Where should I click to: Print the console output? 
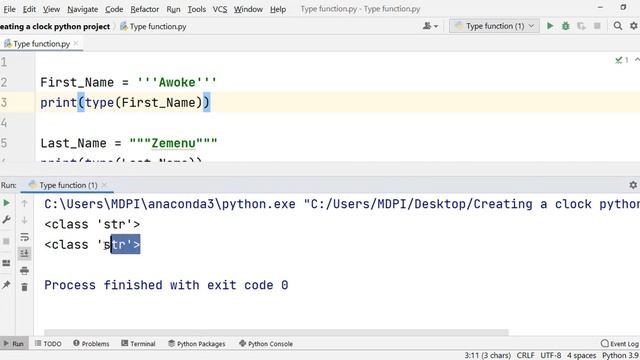[x=24, y=271]
